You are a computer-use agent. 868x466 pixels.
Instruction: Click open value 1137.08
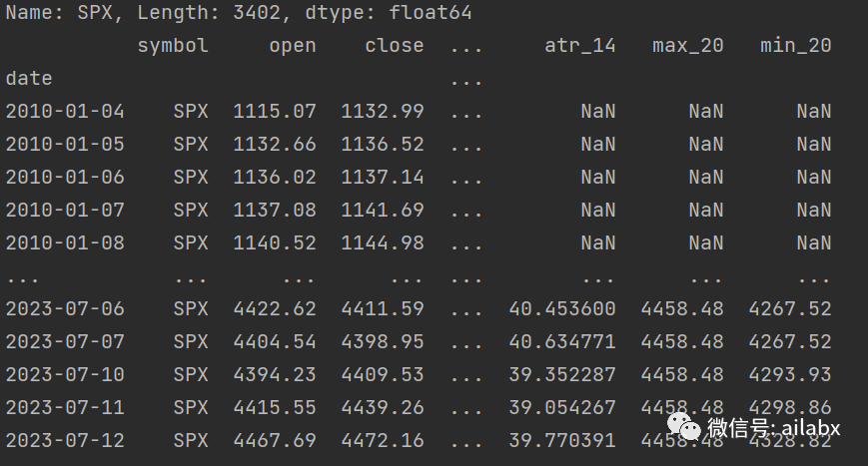(x=275, y=211)
